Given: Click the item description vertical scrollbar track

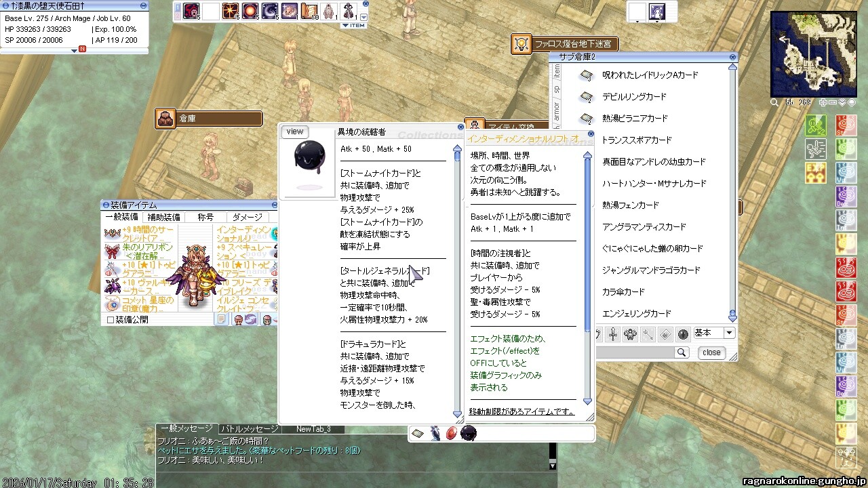Looking at the screenshot, I should point(457,271).
